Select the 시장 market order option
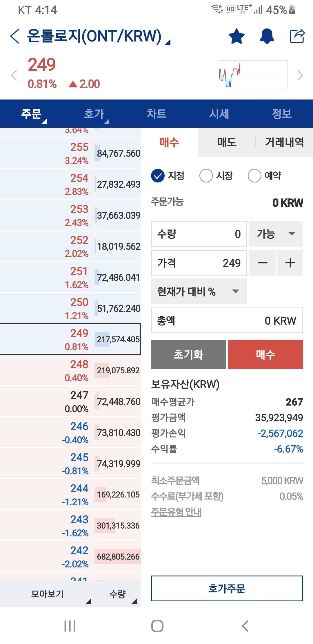 coord(206,176)
